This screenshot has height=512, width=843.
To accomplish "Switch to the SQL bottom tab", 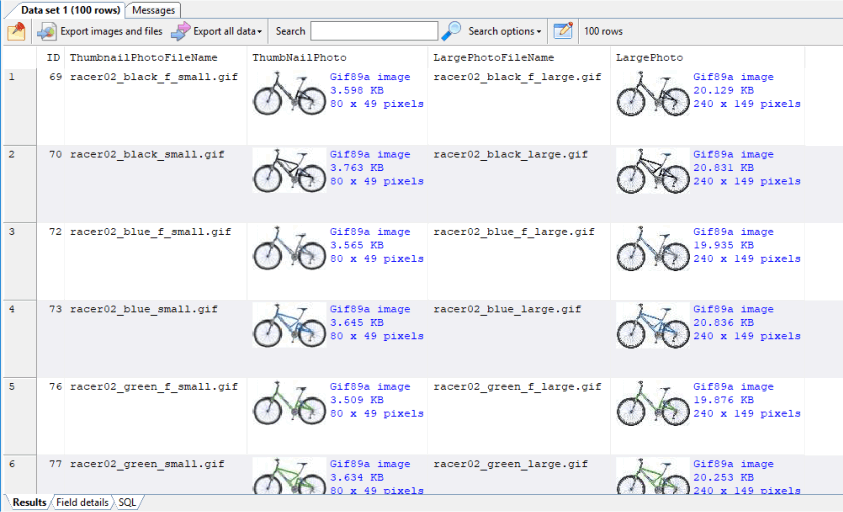I will pyautogui.click(x=127, y=502).
